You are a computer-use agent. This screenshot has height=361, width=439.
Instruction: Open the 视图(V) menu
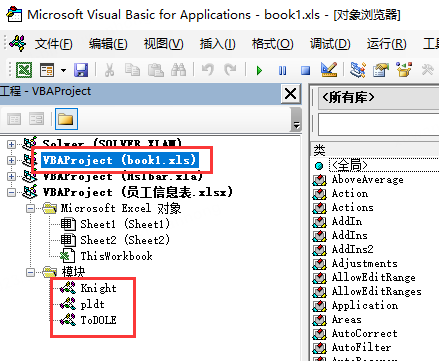164,44
